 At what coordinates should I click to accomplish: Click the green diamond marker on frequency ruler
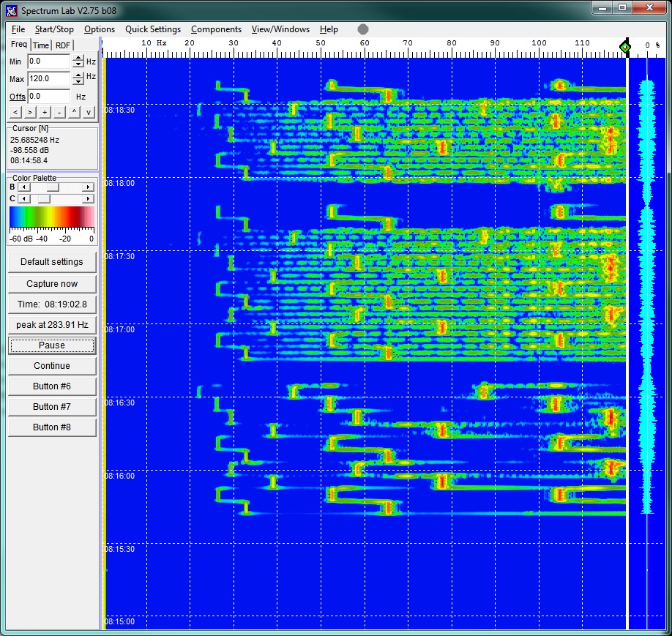624,48
